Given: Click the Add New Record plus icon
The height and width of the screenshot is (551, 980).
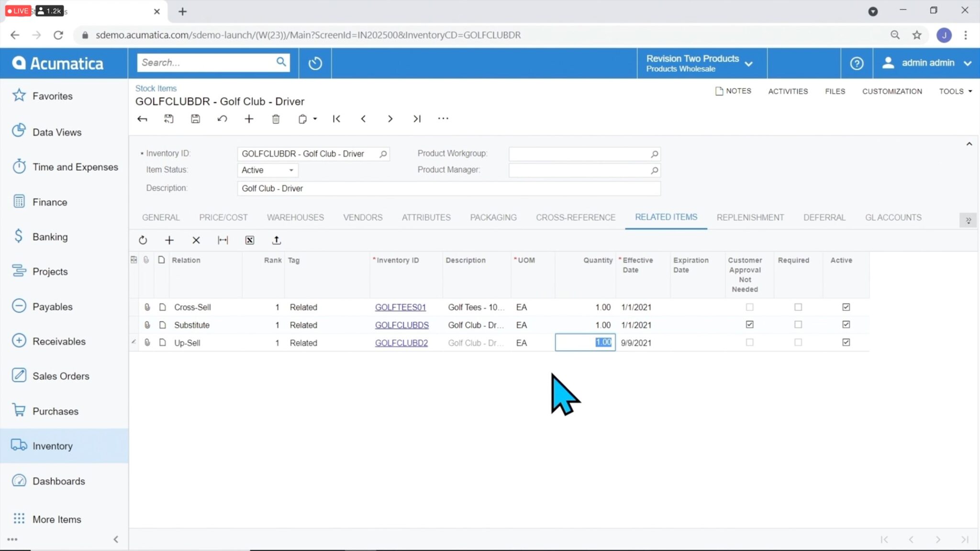Looking at the screenshot, I should [249, 119].
